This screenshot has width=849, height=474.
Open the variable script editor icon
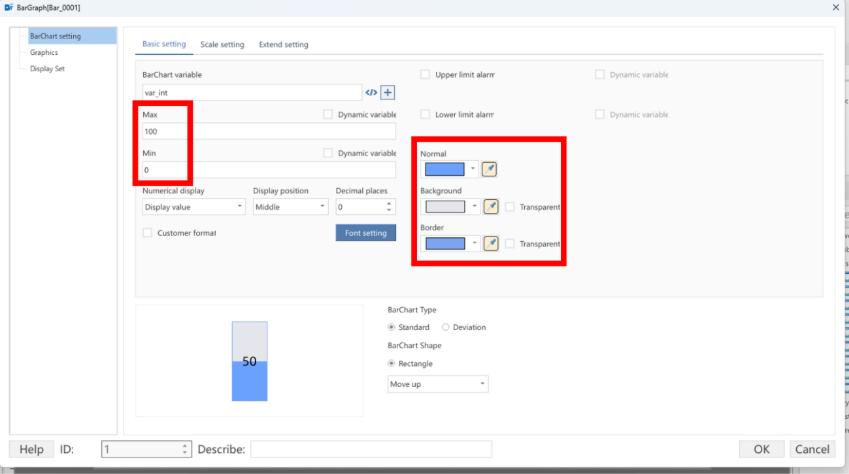point(371,93)
